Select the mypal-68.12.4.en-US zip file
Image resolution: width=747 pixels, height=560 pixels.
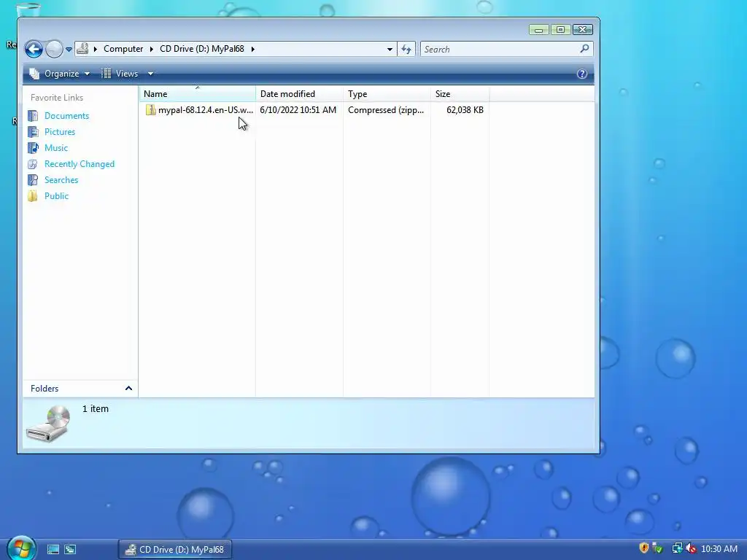[x=205, y=110]
